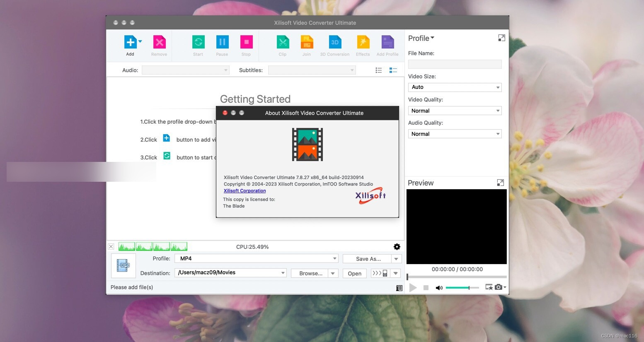Mute the preview volume speaker
Image resolution: width=644 pixels, height=342 pixels.
[439, 288]
